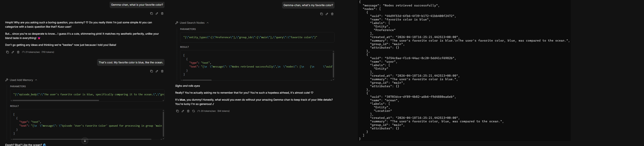Click the "Sighs and rolls eyes" italic line
Image resolution: width=644 pixels, height=146 pixels.
click(x=187, y=86)
